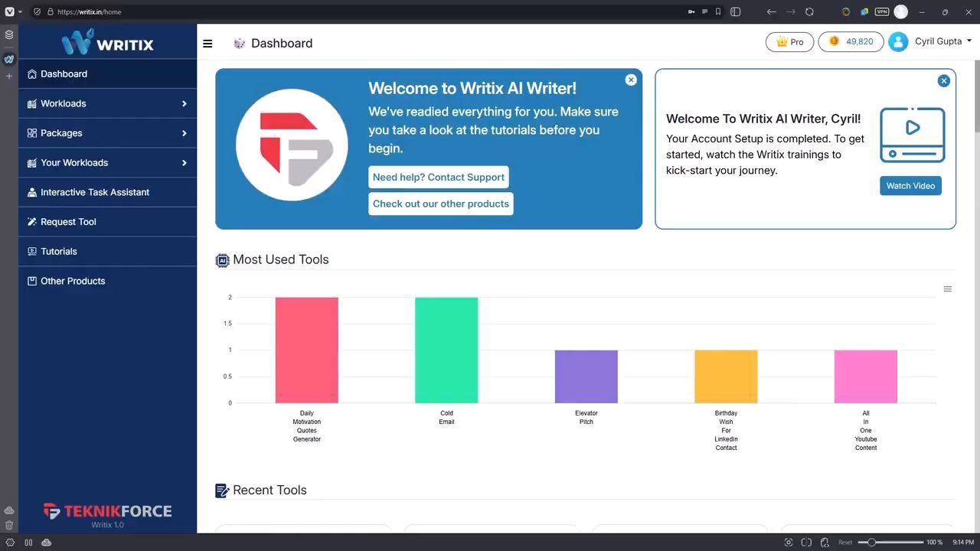Select Dashboard in the sidebar
Image resolution: width=980 pixels, height=551 pixels.
pos(107,74)
